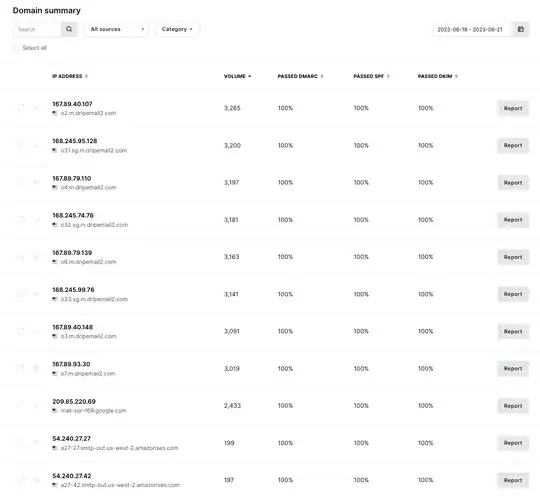The width and height of the screenshot is (540, 497).
Task: Open Report for 168.245.74.76
Action: [513, 220]
